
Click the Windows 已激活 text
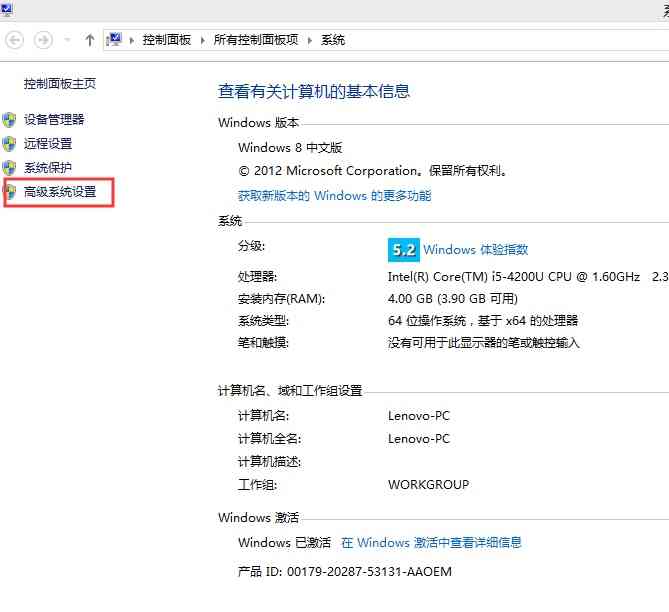point(285,542)
